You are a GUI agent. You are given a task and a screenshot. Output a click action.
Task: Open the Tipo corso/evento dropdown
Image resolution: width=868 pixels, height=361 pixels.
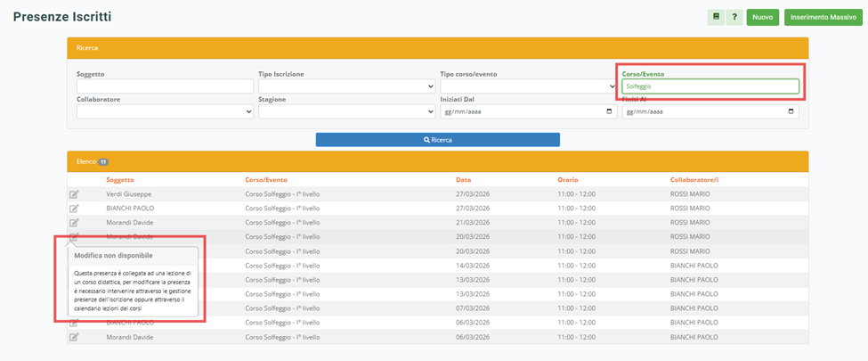[528, 86]
